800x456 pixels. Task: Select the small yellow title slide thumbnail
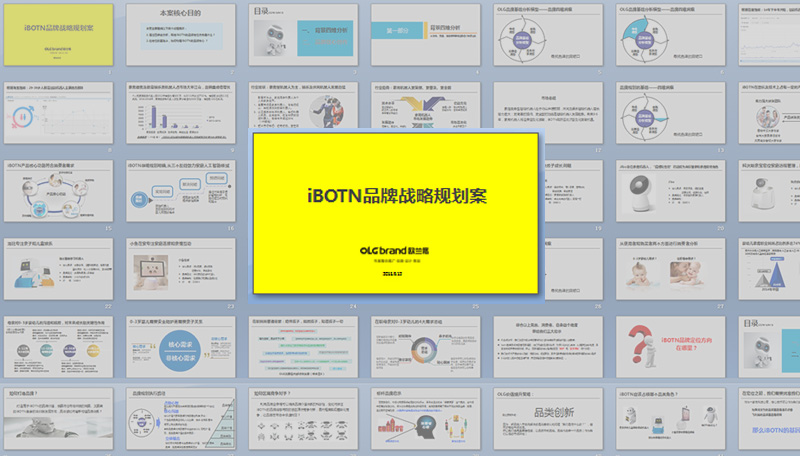tap(58, 35)
